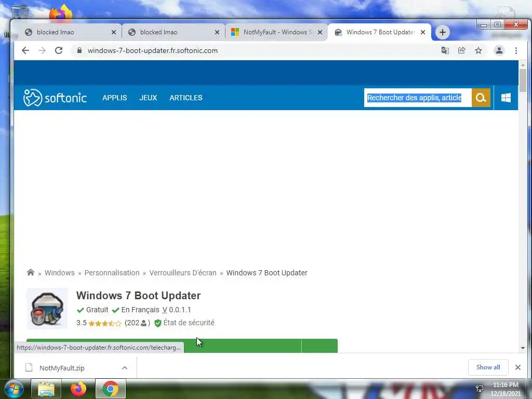Click the 202 user reviews count
Image resolution: width=532 pixels, height=399 pixels.
tap(137, 323)
